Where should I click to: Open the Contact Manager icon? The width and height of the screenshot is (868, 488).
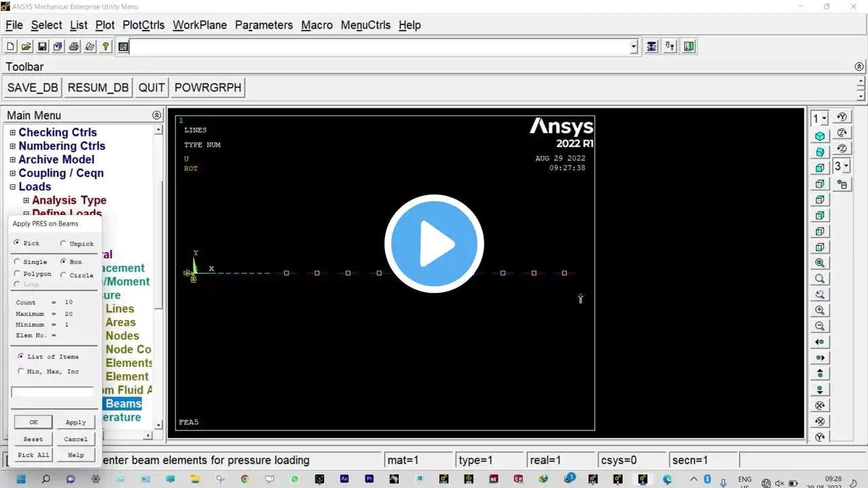(x=689, y=47)
